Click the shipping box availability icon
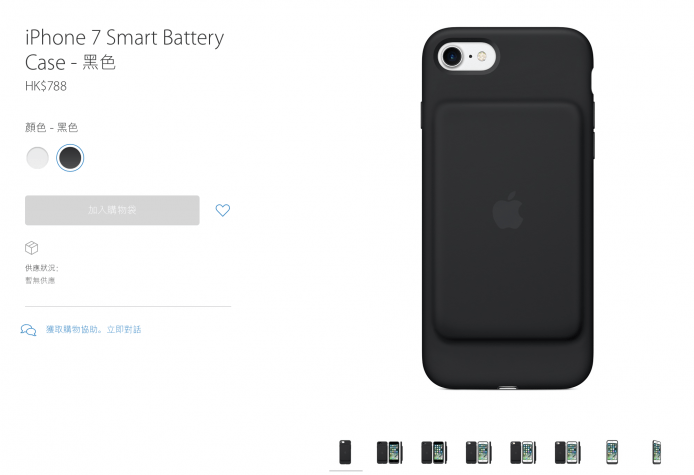 (x=31, y=247)
